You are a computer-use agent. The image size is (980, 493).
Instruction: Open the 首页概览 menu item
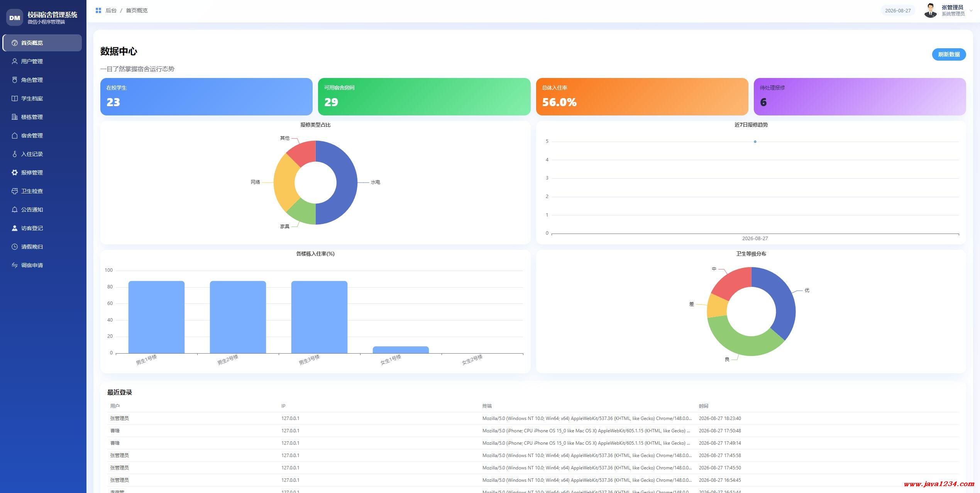click(42, 43)
